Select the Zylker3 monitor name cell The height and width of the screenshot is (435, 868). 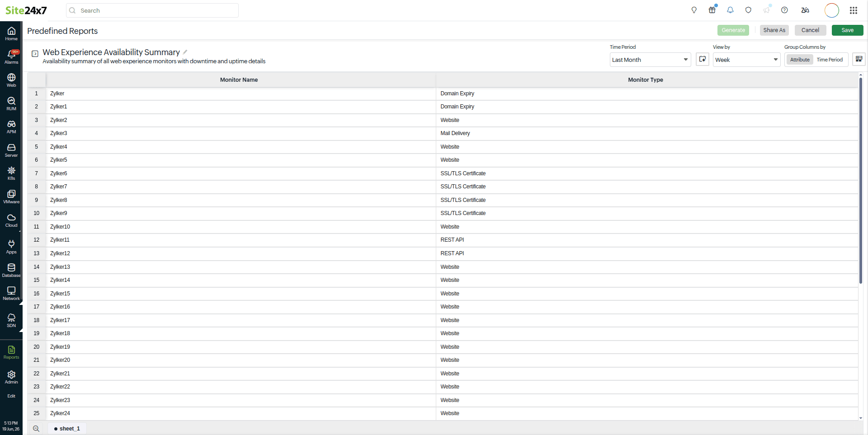click(x=241, y=133)
